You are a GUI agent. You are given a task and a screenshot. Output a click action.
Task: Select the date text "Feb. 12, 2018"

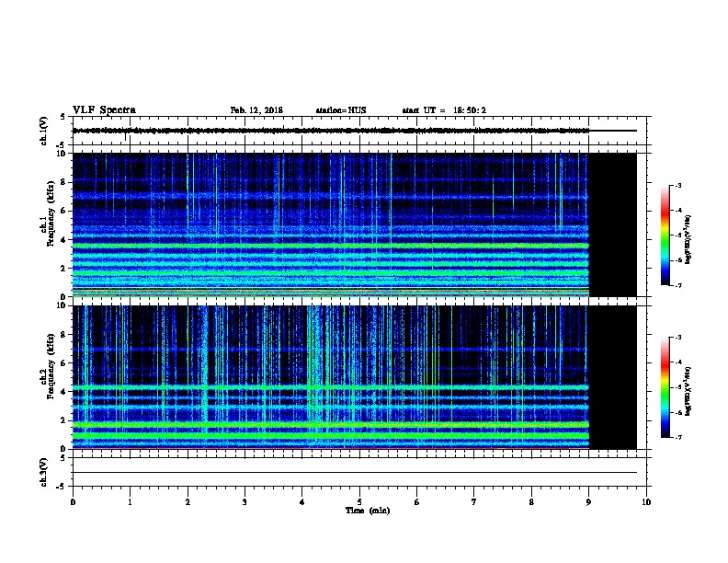[256, 110]
